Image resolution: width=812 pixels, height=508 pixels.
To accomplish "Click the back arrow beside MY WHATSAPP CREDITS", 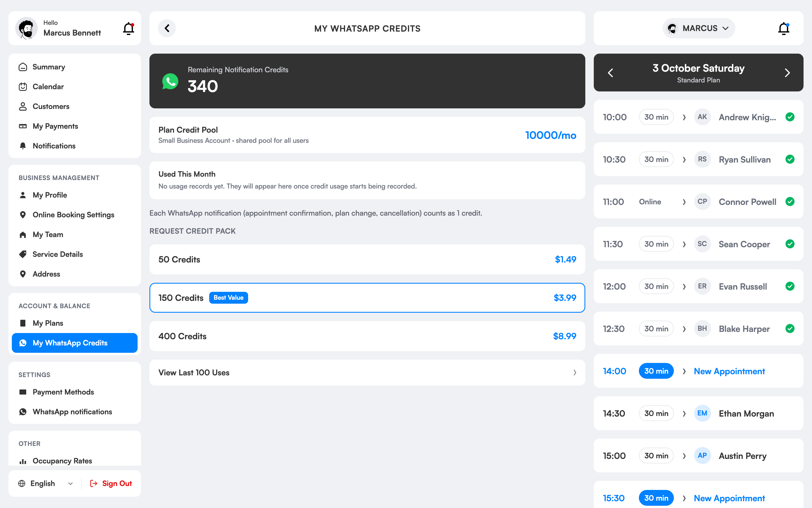I will (x=167, y=28).
